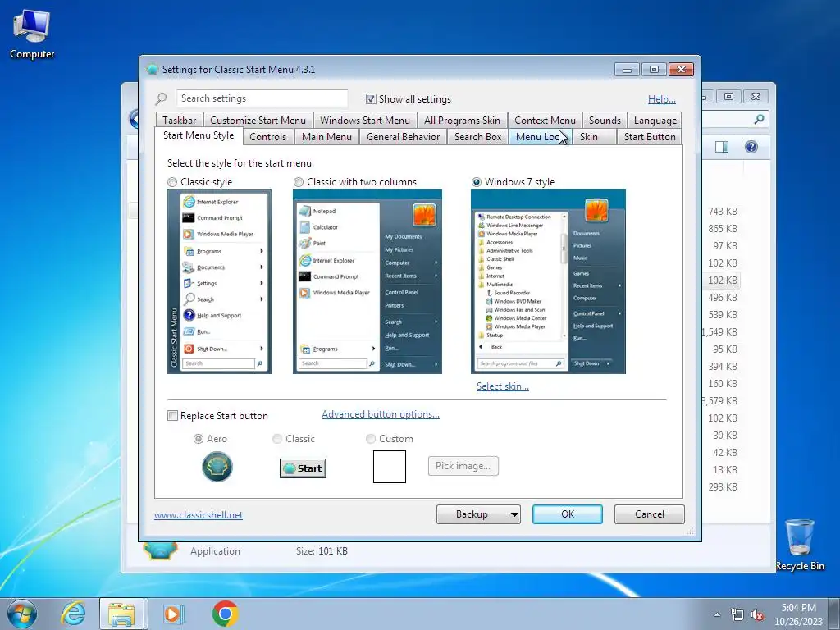Choose the Aero button radio option

(x=199, y=439)
